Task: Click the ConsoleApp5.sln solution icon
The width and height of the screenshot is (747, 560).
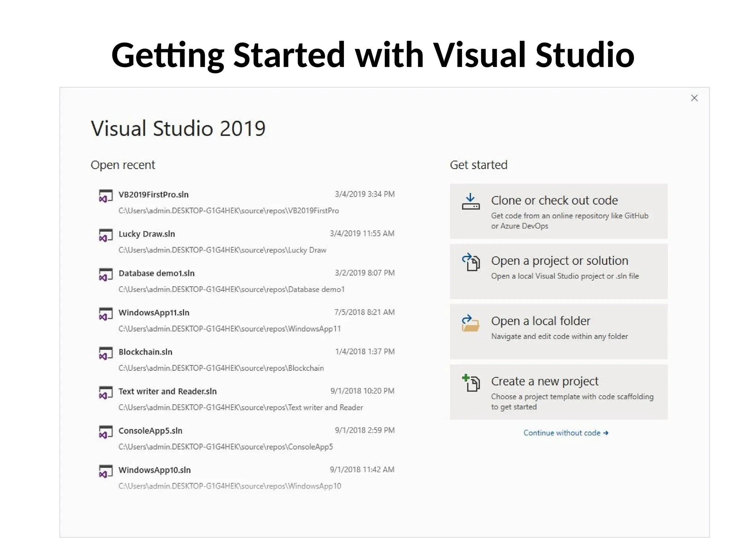Action: (x=105, y=432)
